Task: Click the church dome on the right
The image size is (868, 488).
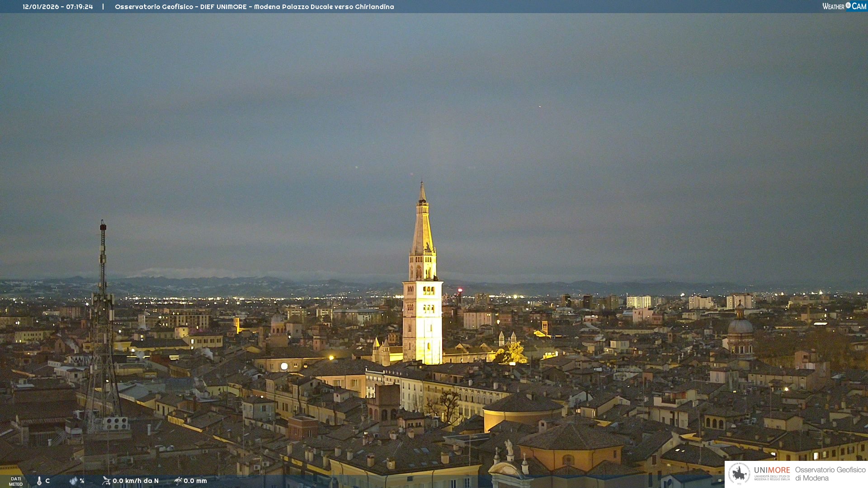Action: (740, 325)
